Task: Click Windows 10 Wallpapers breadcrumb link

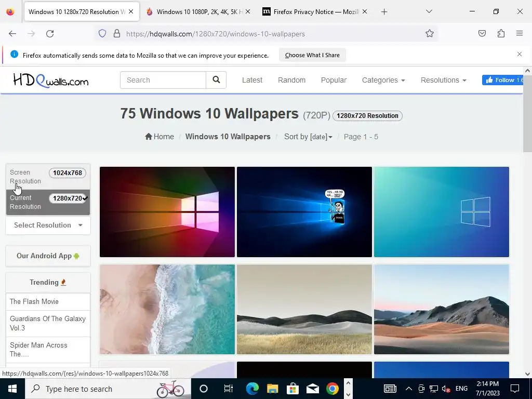Action: tap(228, 137)
